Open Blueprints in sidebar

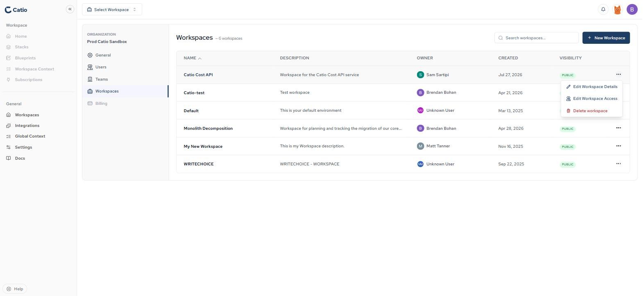[25, 58]
